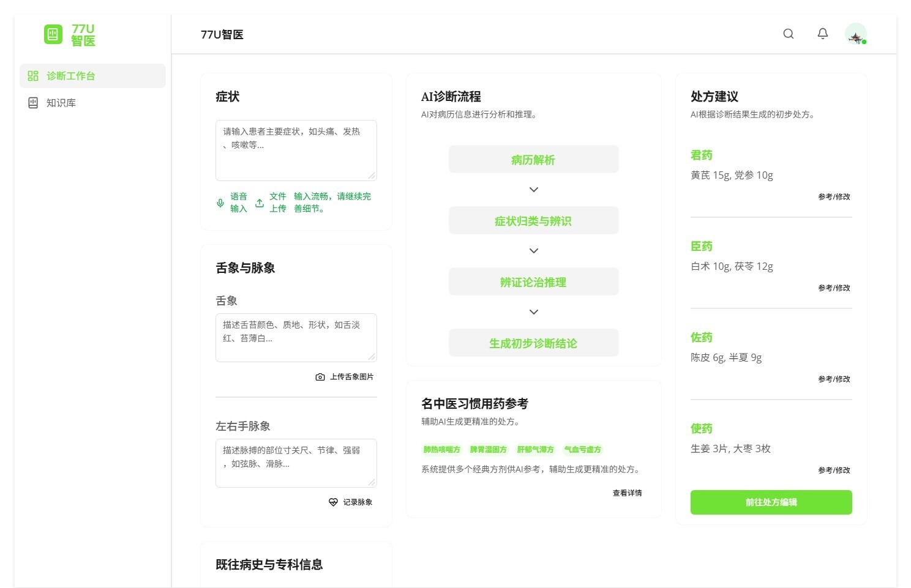Open notifications bell icon
Viewport: 911px width, 588px height.
point(823,34)
